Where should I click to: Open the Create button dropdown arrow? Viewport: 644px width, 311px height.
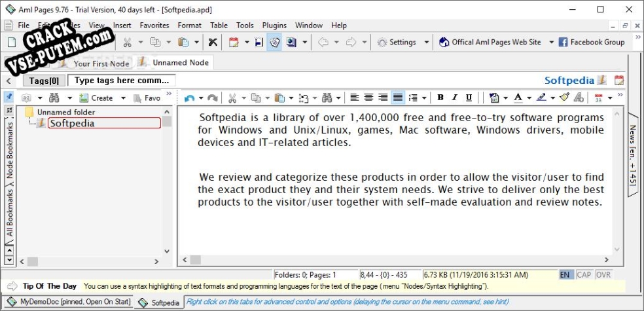tap(123, 98)
